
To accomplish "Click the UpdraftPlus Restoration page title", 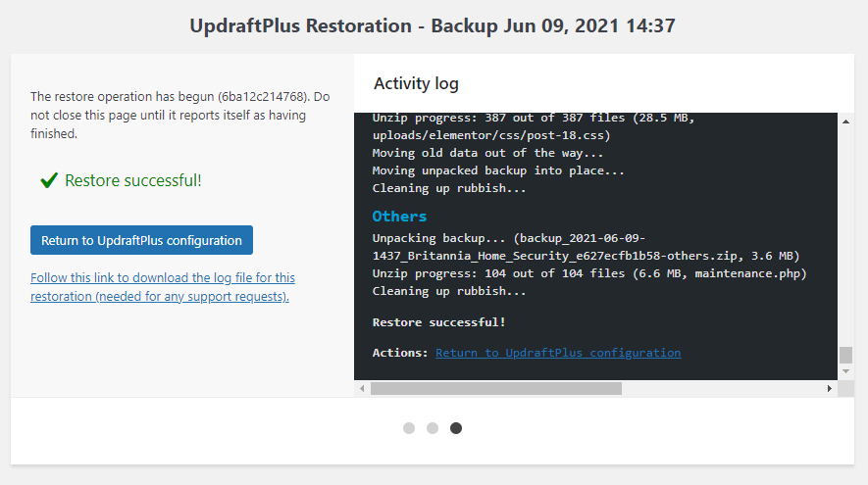I will 433,26.
